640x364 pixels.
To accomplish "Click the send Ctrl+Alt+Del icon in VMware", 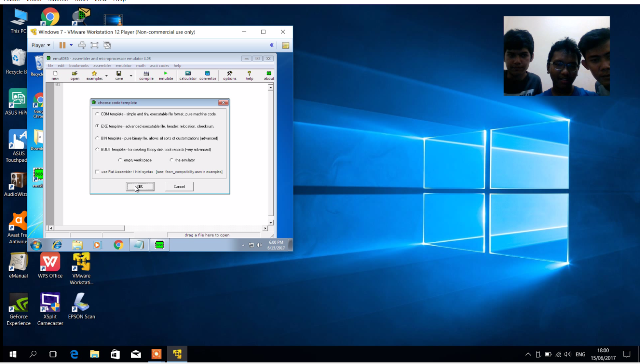I will 82,45.
